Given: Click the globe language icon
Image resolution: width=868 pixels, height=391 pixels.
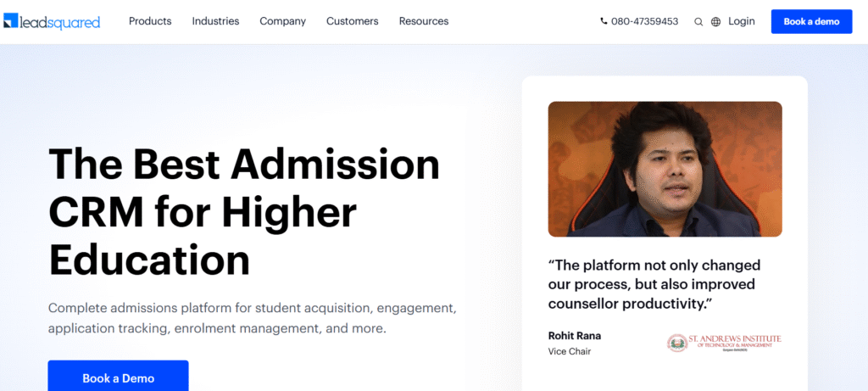Looking at the screenshot, I should coord(715,22).
